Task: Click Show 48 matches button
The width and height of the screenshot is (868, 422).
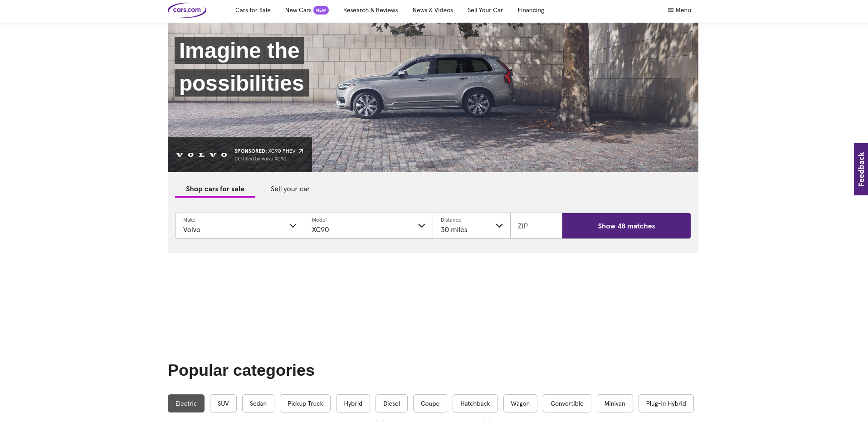Action: click(626, 226)
